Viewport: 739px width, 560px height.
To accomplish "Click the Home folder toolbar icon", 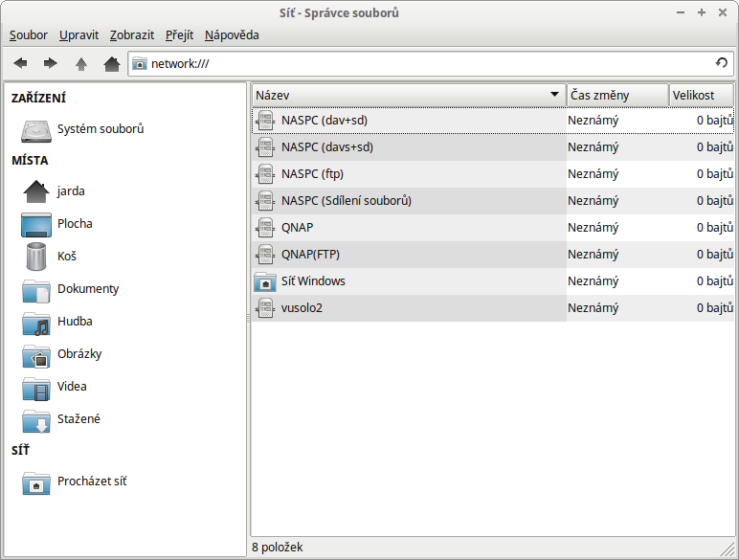I will pos(111,64).
